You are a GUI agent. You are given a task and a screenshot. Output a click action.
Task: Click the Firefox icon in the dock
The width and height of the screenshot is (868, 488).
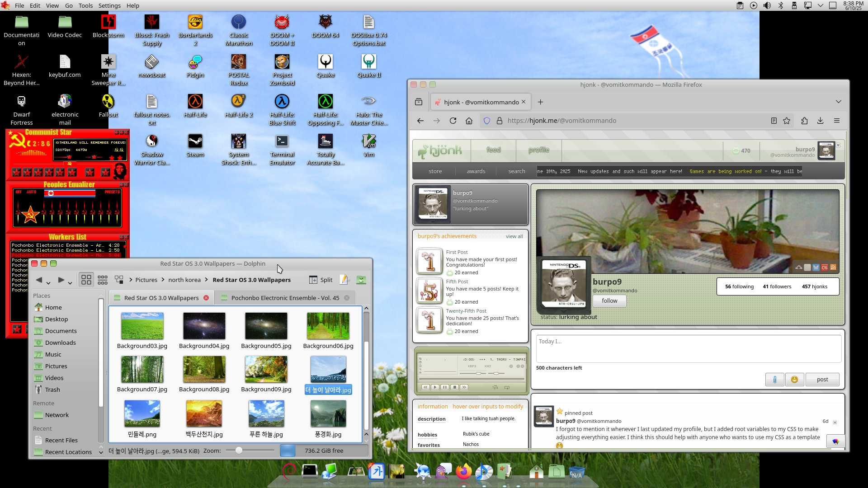tap(463, 472)
